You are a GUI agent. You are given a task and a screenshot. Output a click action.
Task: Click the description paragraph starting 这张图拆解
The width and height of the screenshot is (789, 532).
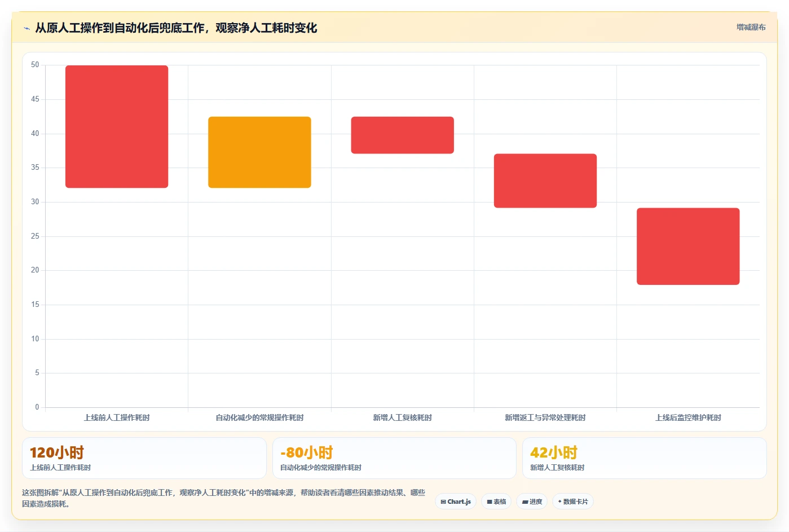pyautogui.click(x=223, y=498)
